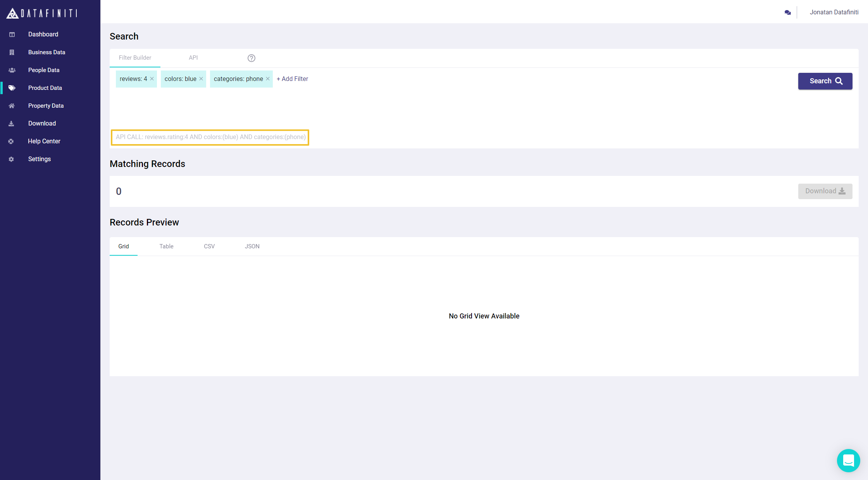Click the + Add Filter link
Screen dimensions: 868x480
(293, 79)
